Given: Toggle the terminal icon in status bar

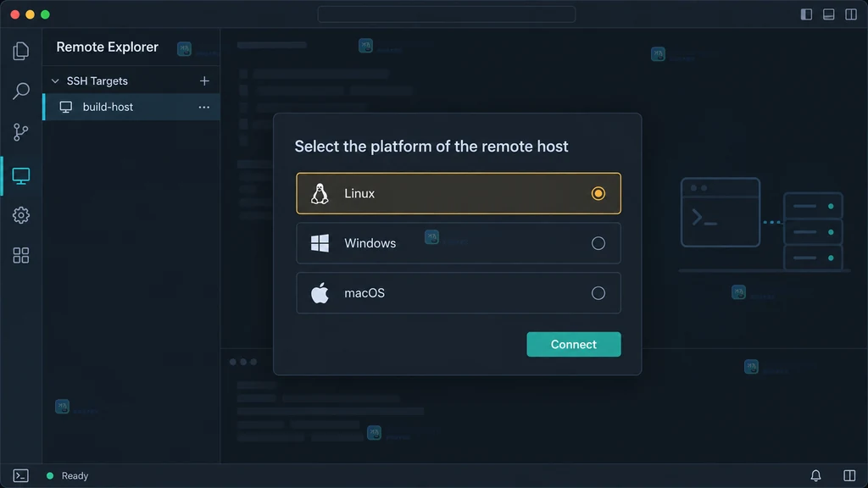Looking at the screenshot, I should 20,475.
